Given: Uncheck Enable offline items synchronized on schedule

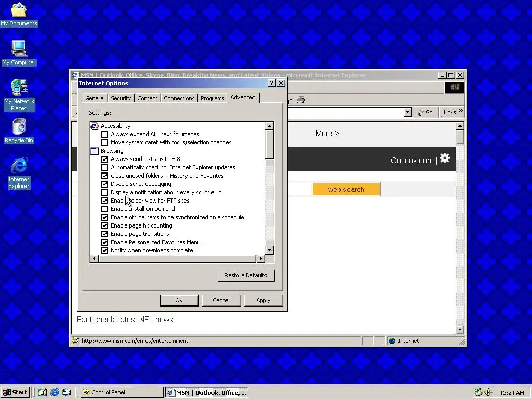Looking at the screenshot, I should pyautogui.click(x=105, y=218).
